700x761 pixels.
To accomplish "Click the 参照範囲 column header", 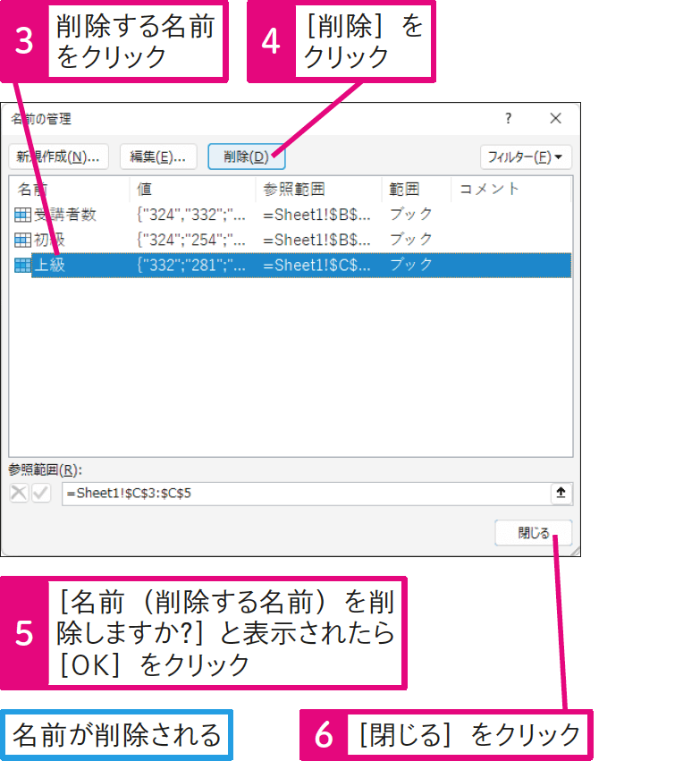I will pyautogui.click(x=317, y=189).
